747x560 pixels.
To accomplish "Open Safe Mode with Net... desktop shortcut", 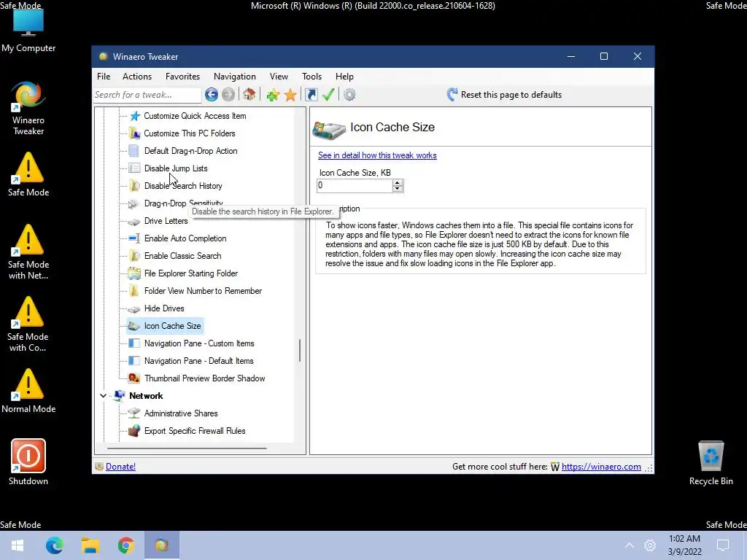I will click(x=28, y=252).
